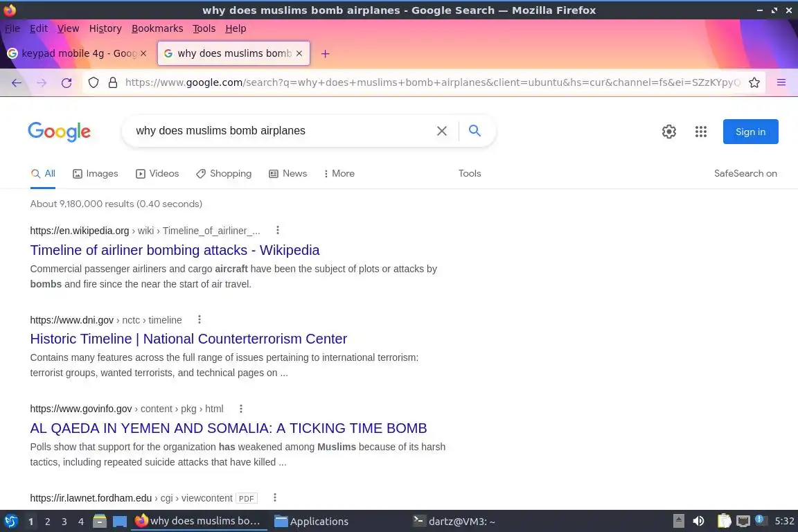Open the Google apps grid
This screenshot has width=798, height=532.
tap(701, 132)
